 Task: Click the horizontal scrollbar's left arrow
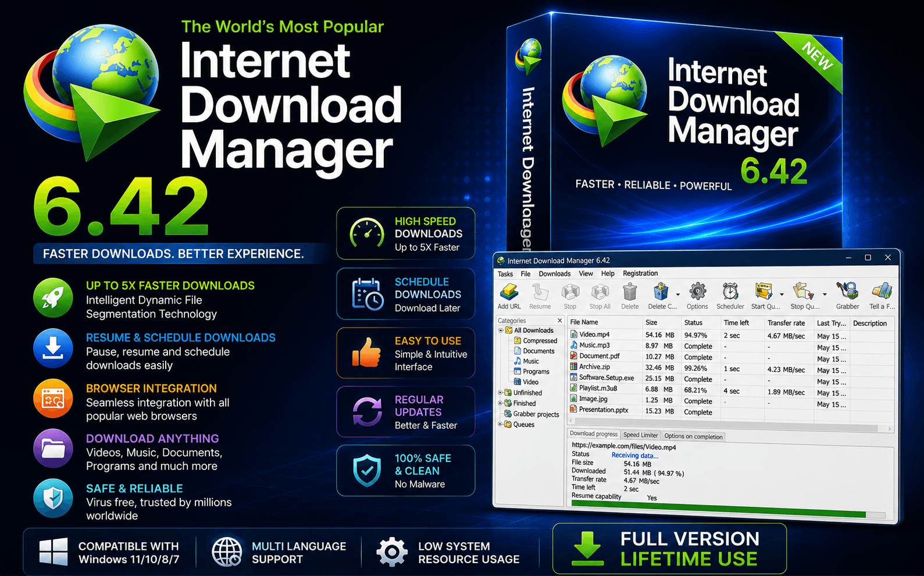coord(571,420)
